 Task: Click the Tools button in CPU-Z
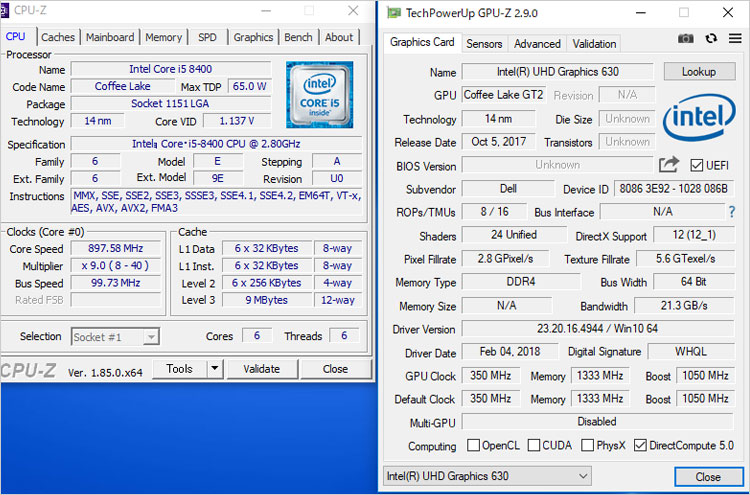(x=180, y=369)
